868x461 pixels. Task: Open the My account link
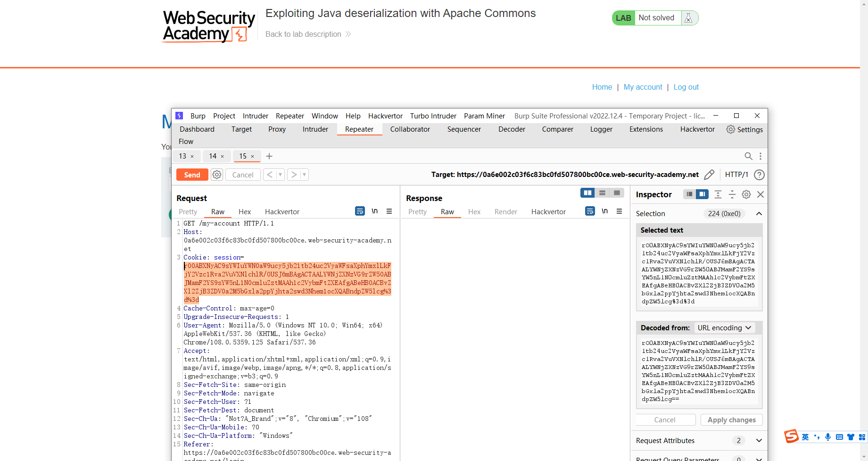click(643, 87)
